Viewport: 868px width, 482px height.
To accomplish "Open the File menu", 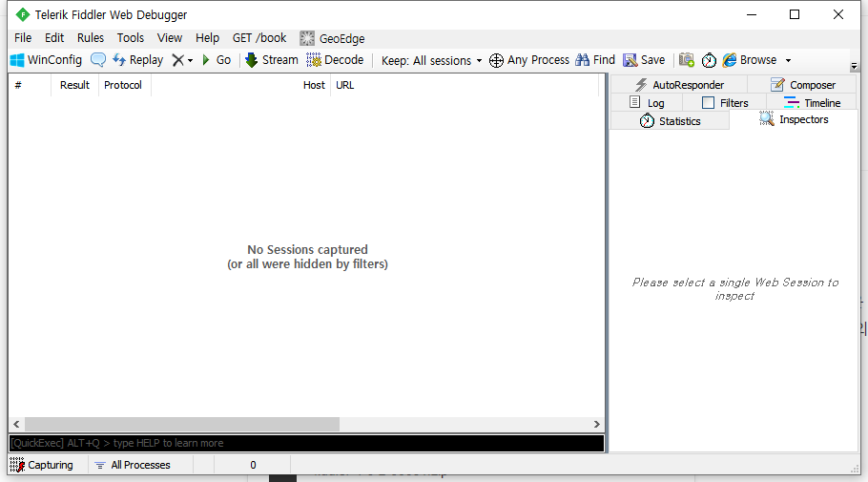I will (x=23, y=37).
